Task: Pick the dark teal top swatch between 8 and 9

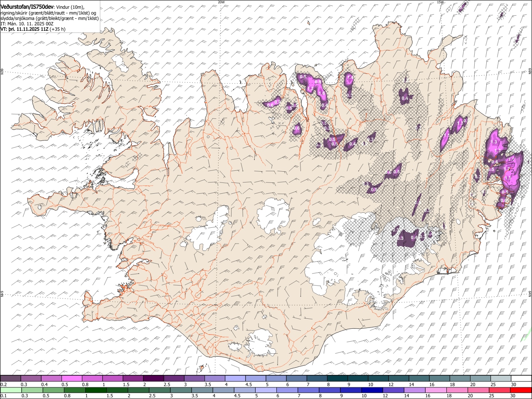Action: point(337,378)
